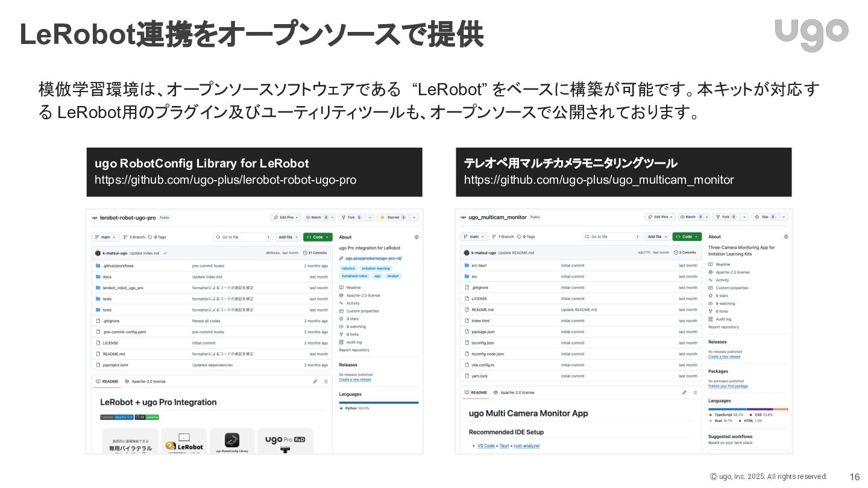Click the Python language bar

coord(379,402)
